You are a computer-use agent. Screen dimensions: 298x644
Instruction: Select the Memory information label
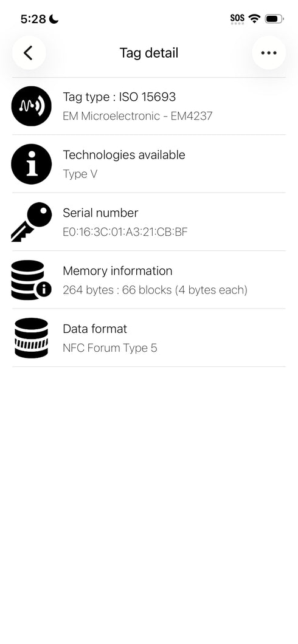(117, 270)
